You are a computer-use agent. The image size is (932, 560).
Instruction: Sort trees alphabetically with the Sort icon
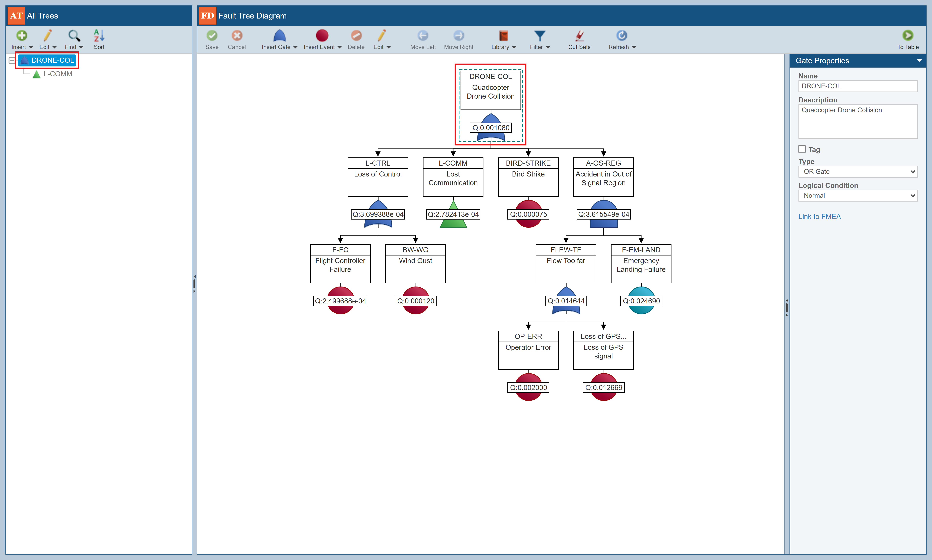click(x=99, y=36)
